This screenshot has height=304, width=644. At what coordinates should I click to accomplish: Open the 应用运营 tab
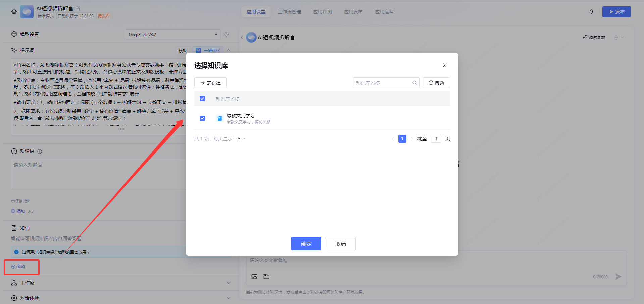point(384,12)
